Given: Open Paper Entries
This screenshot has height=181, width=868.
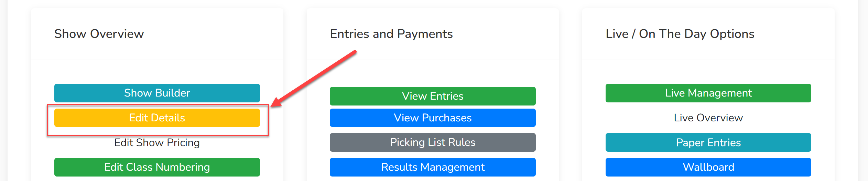Looking at the screenshot, I should 708,142.
